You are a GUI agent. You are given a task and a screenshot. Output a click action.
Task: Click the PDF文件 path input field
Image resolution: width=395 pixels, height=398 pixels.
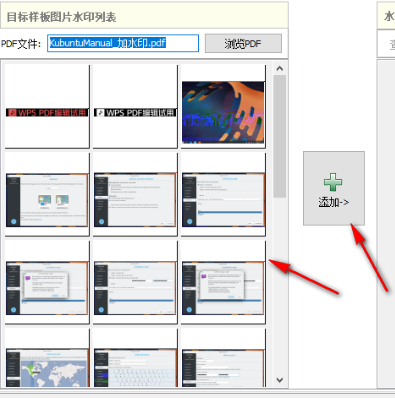123,43
